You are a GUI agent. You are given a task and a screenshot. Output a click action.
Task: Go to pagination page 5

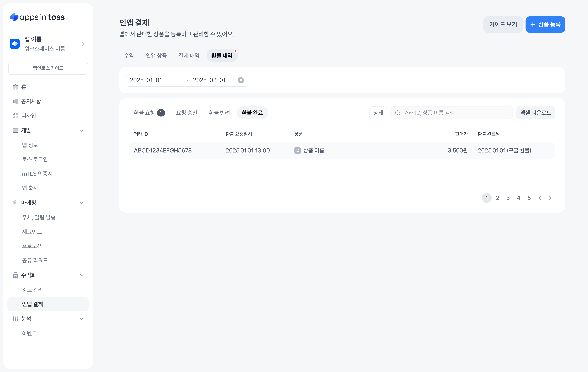(529, 198)
